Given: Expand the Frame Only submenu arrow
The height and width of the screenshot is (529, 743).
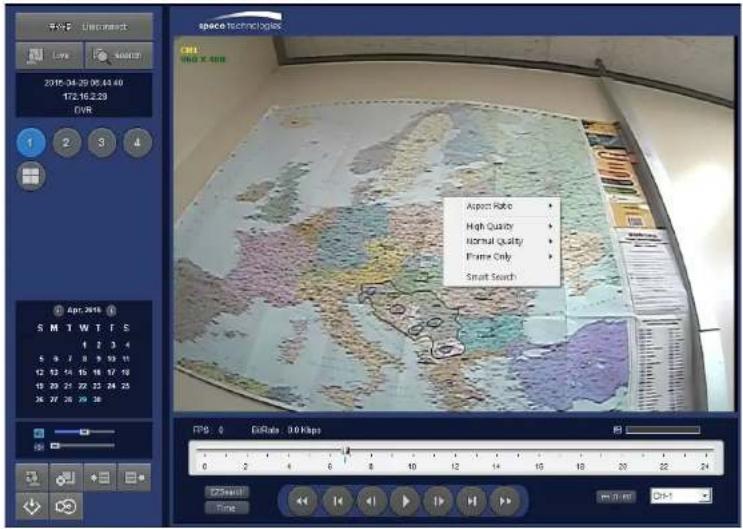Looking at the screenshot, I should (551, 256).
